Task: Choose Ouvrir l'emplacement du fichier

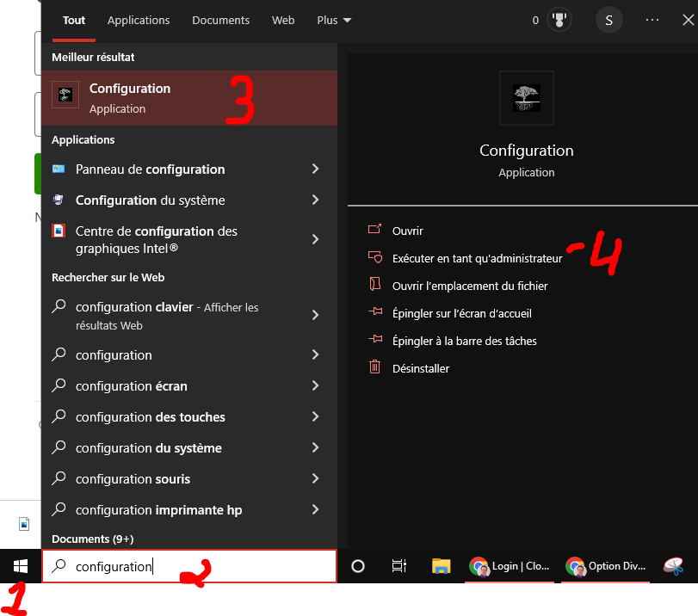Action: [x=470, y=286]
